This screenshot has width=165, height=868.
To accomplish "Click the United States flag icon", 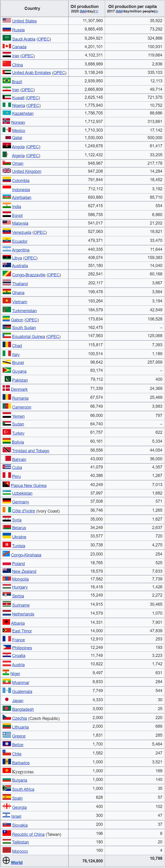I will coord(7,20).
